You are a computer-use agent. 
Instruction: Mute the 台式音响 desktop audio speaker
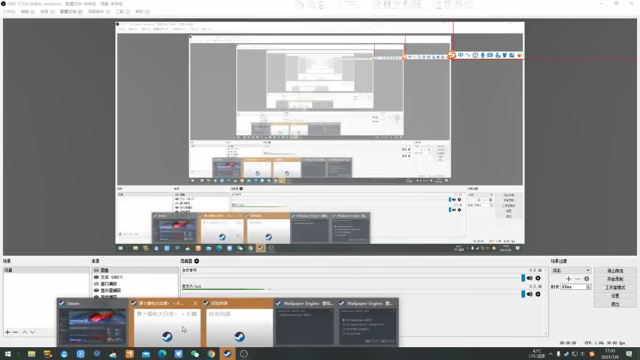530,278
